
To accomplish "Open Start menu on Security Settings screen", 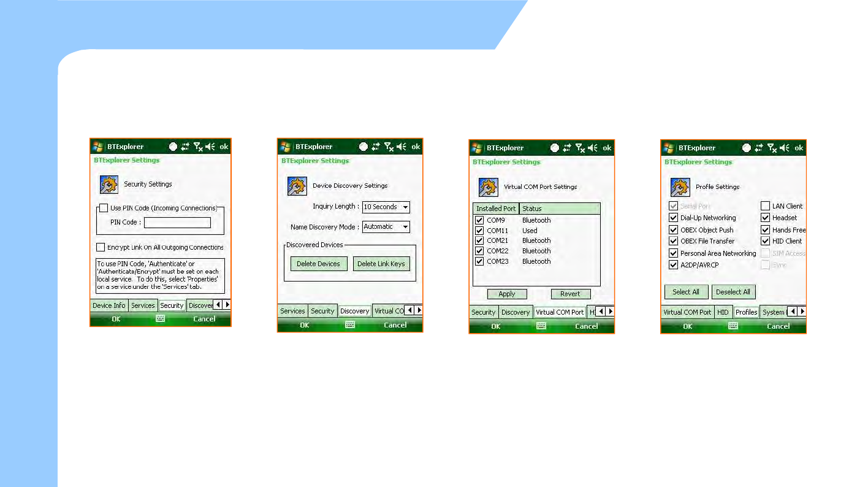I will 98,147.
